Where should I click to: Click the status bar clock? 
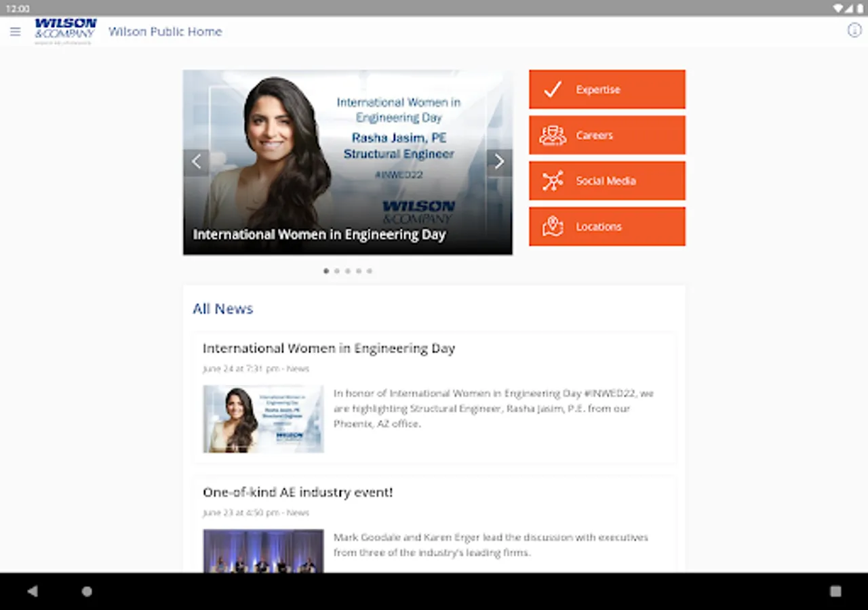point(18,9)
